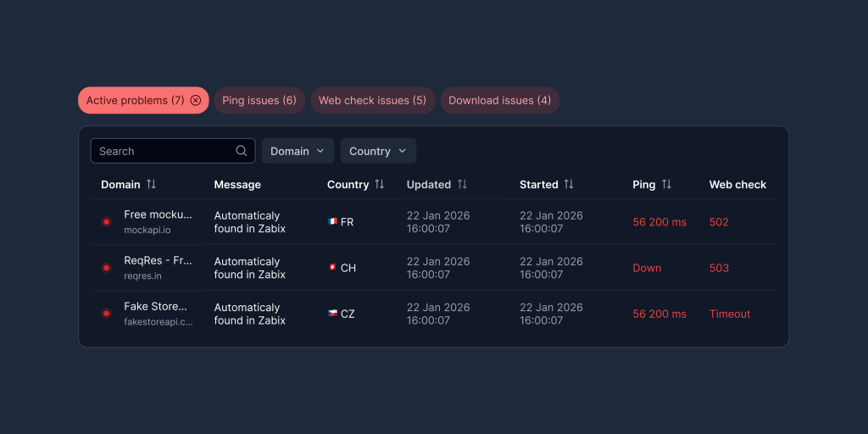
Task: Sort by Ping column arrows icon
Action: click(x=666, y=184)
